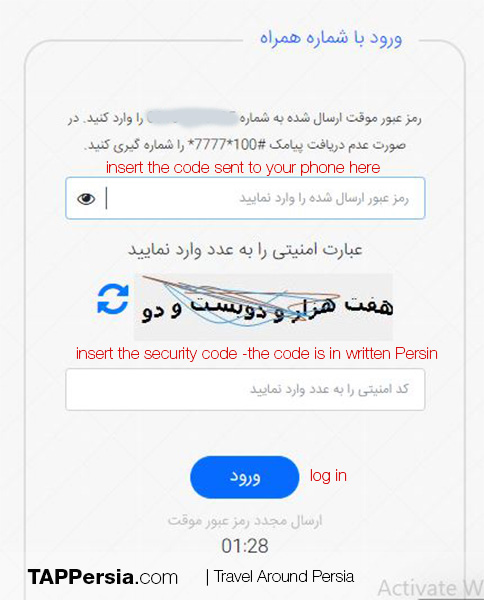Click the Persian-word captcha image
Image resolution: width=484 pixels, height=600 pixels.
click(x=263, y=307)
